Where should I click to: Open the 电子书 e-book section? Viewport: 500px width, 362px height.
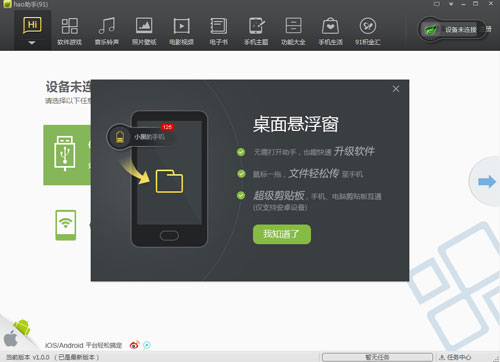coord(219,31)
